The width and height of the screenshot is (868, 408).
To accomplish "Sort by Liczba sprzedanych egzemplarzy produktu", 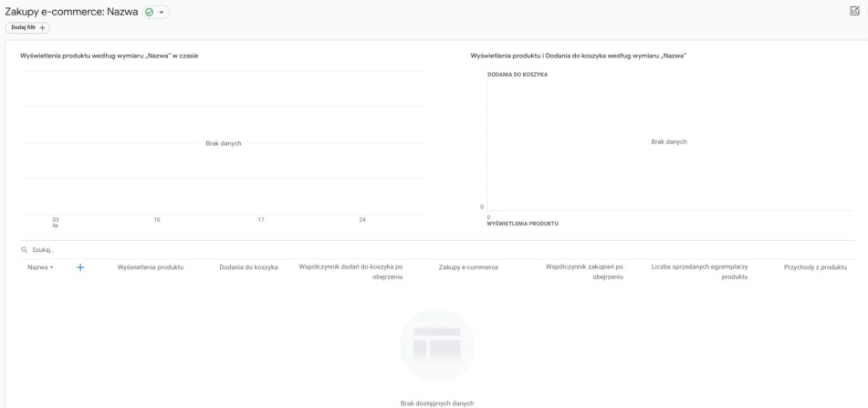I will [699, 272].
